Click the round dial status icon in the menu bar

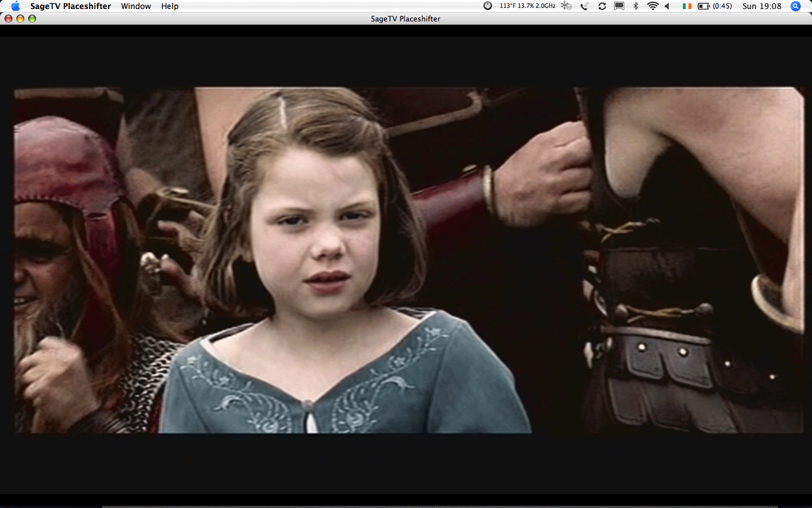[488, 6]
